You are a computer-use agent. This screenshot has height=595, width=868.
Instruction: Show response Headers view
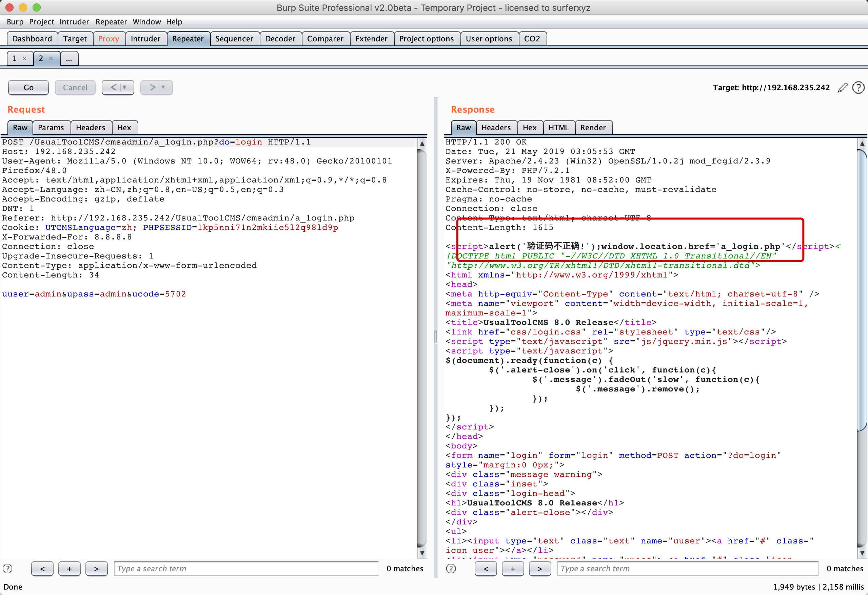click(496, 128)
